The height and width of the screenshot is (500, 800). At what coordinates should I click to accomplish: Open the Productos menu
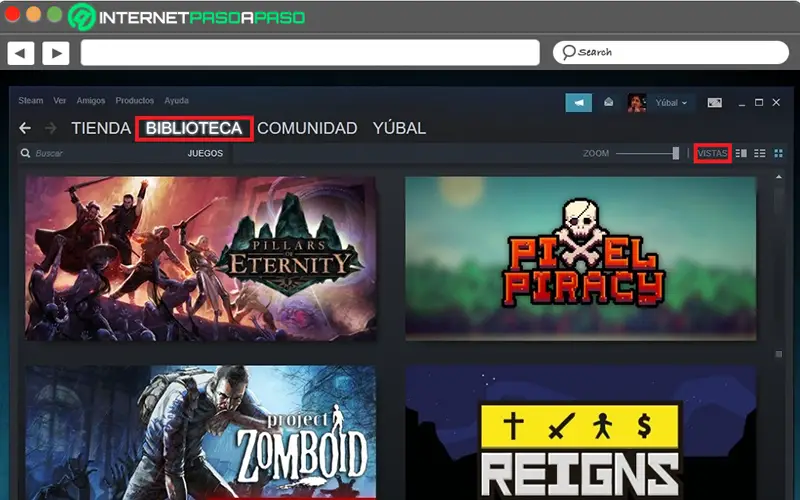pyautogui.click(x=135, y=101)
